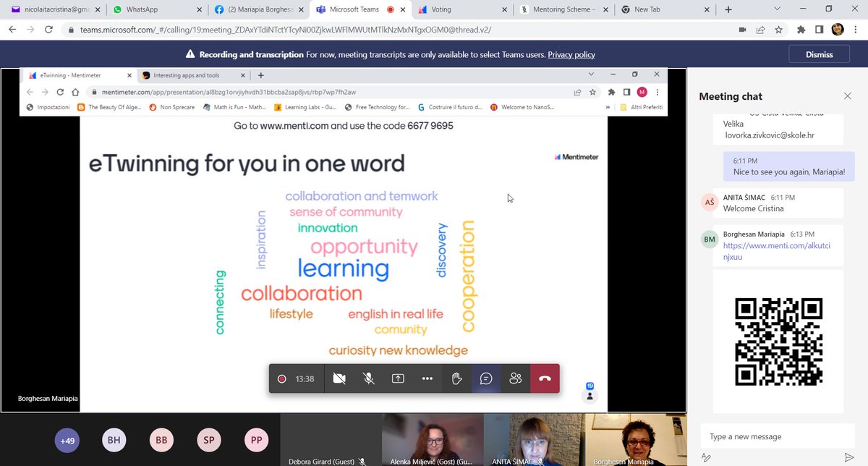Leave the meeting with the red hang-up icon

545,378
